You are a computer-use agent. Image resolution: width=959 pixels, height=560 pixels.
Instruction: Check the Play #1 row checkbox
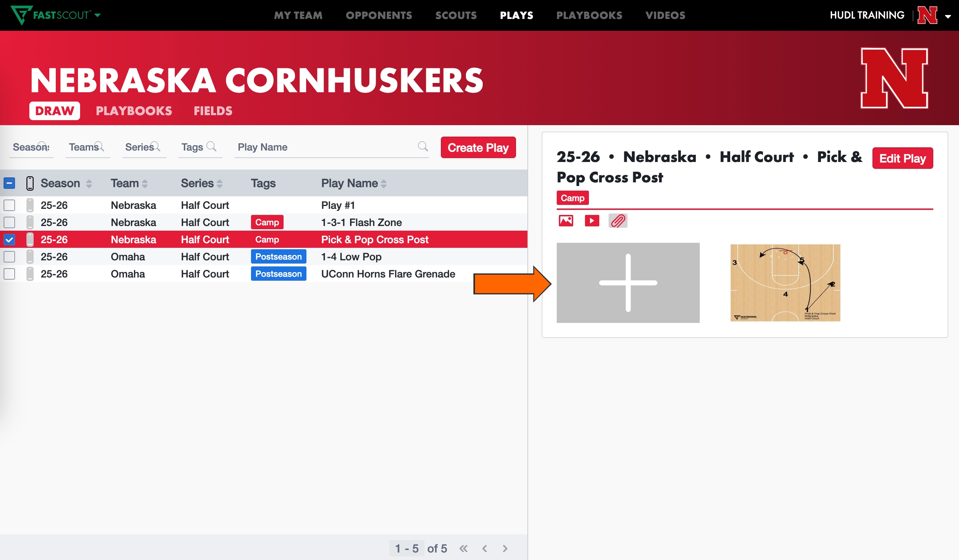pyautogui.click(x=10, y=205)
